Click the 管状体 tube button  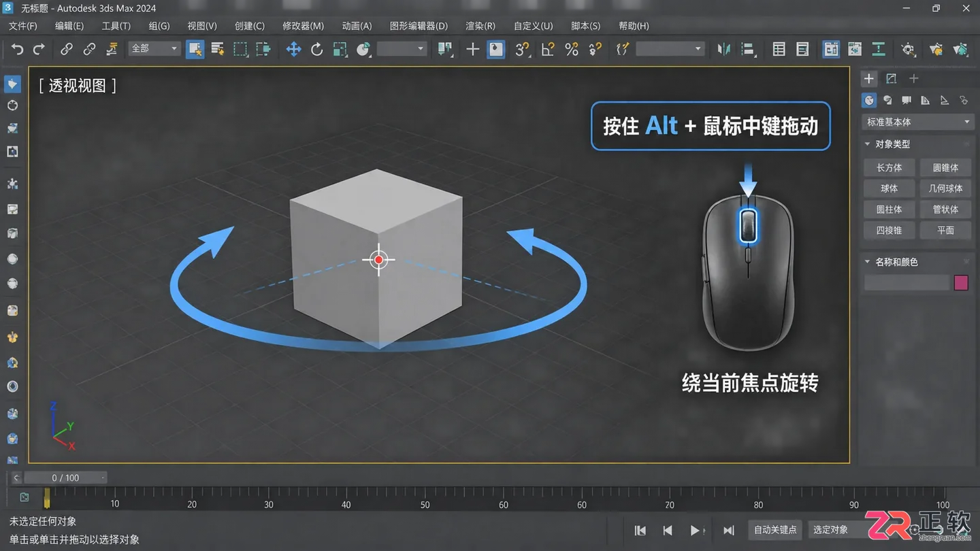[945, 210]
